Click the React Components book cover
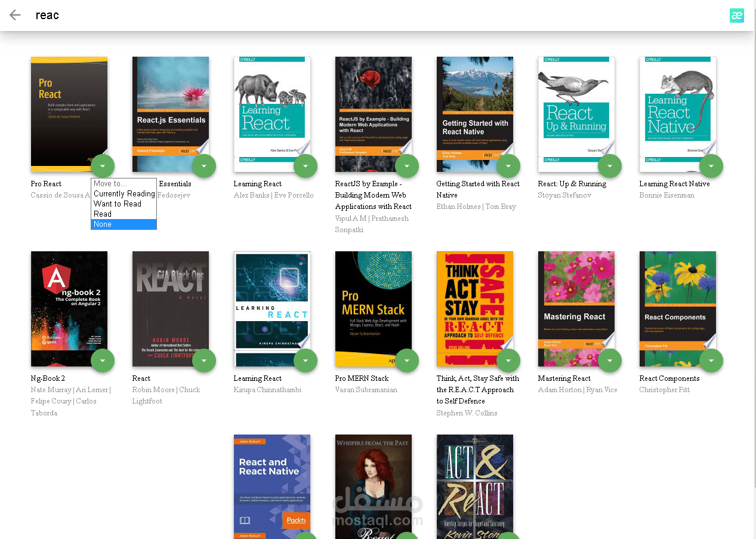Image resolution: width=756 pixels, height=539 pixels. coord(678,309)
